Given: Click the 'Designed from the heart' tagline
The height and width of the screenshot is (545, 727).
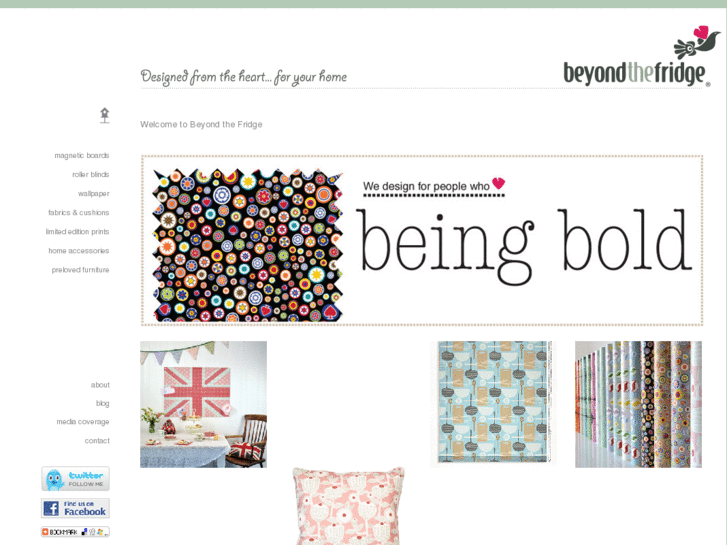Looking at the screenshot, I should [x=243, y=77].
